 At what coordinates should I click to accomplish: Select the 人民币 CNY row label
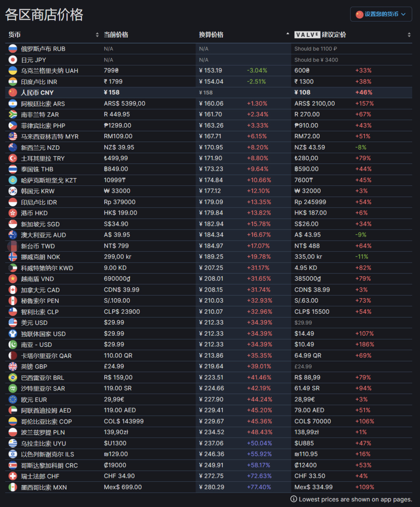(x=37, y=92)
